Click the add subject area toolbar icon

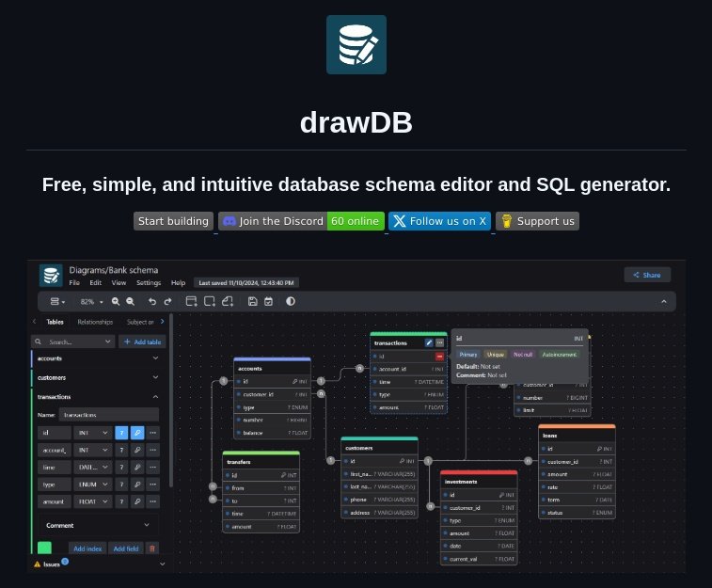click(210, 301)
